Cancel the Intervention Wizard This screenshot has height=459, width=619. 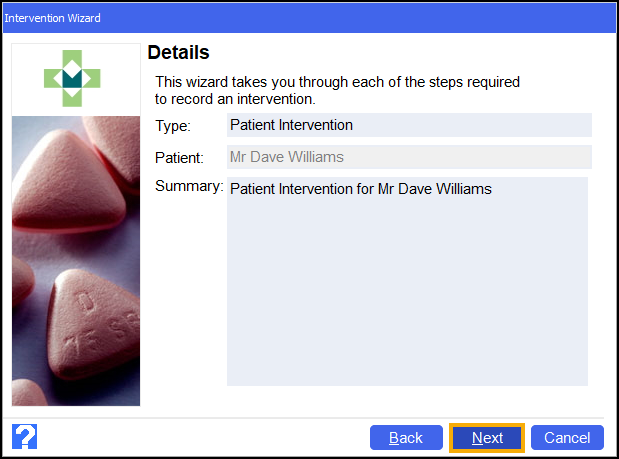click(567, 438)
